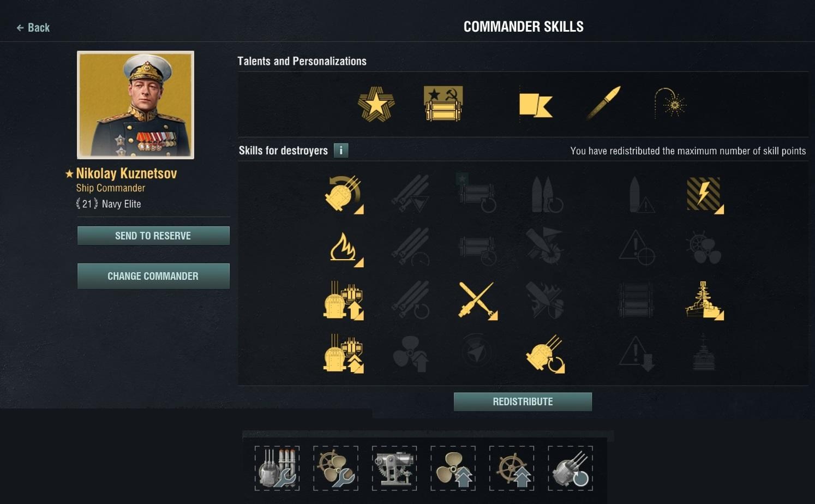Select the lightning hazard-stripe skill icon
Screen dimensions: 815x504
pos(704,195)
